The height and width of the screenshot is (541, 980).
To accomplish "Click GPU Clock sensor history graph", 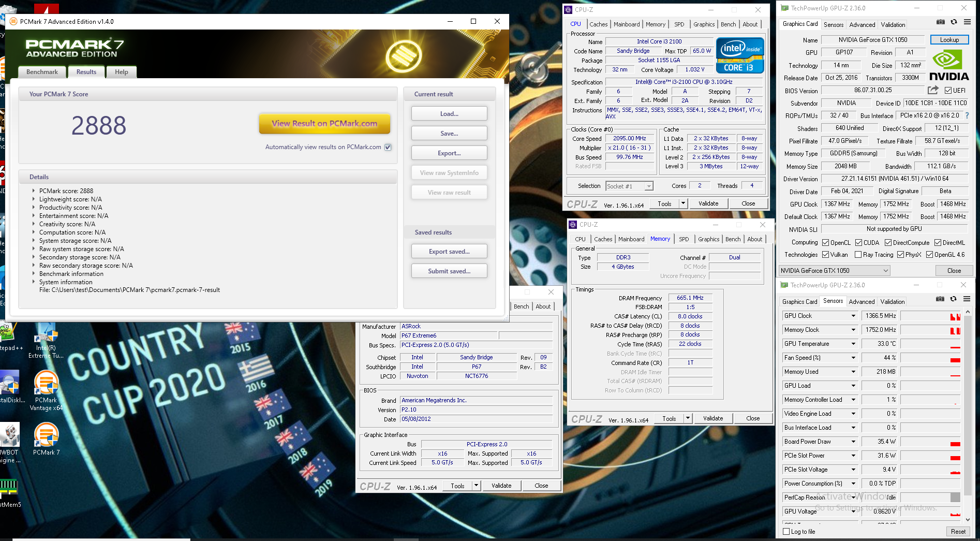I will [930, 316].
